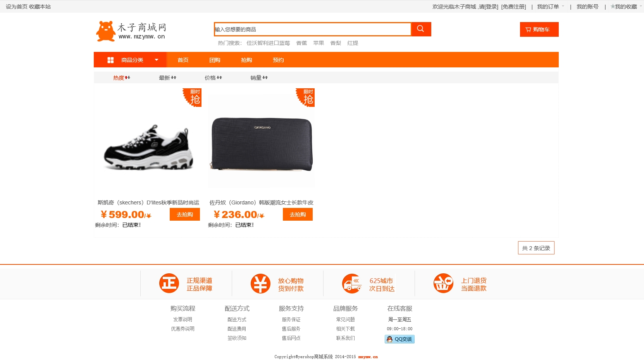The width and height of the screenshot is (644, 362).
Task: Open 服务保证 footer link
Action: [291, 319]
